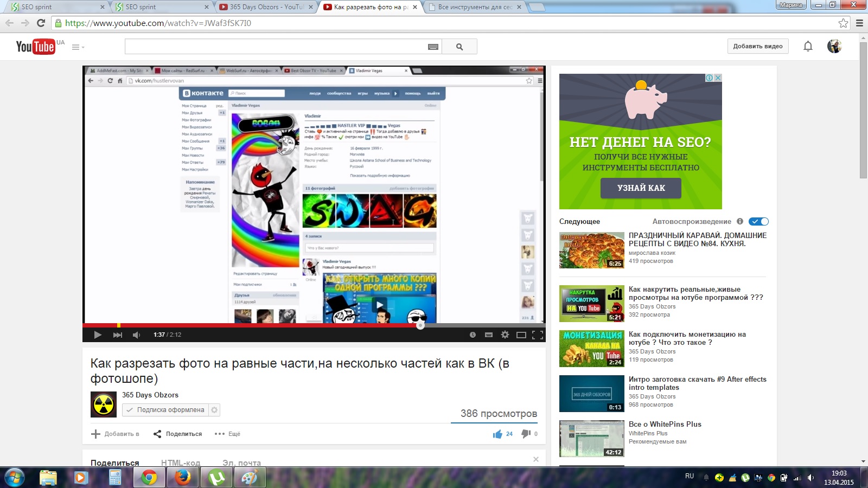Open the ПРАЗДНИЧНЫЙ КАРАВАЙ video thumbnail

[x=592, y=250]
